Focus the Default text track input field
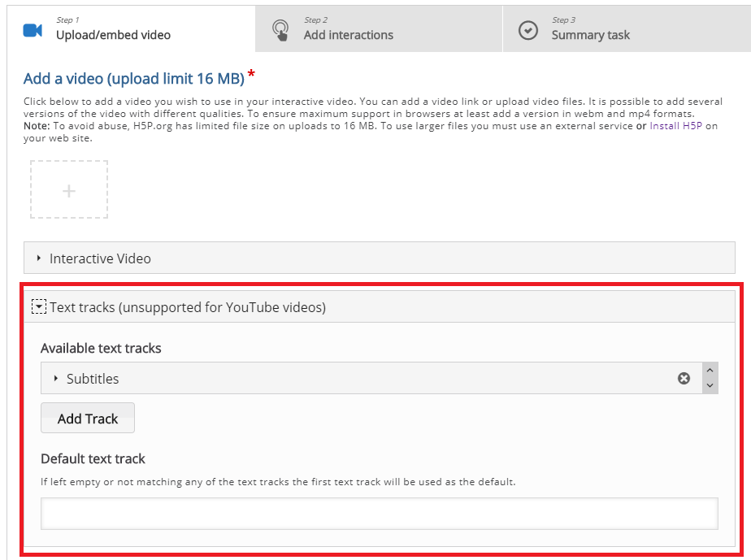751x560 pixels. pos(380,514)
